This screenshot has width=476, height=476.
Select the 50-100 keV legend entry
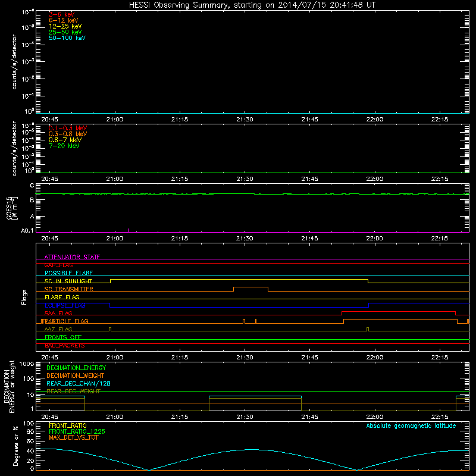click(x=67, y=38)
